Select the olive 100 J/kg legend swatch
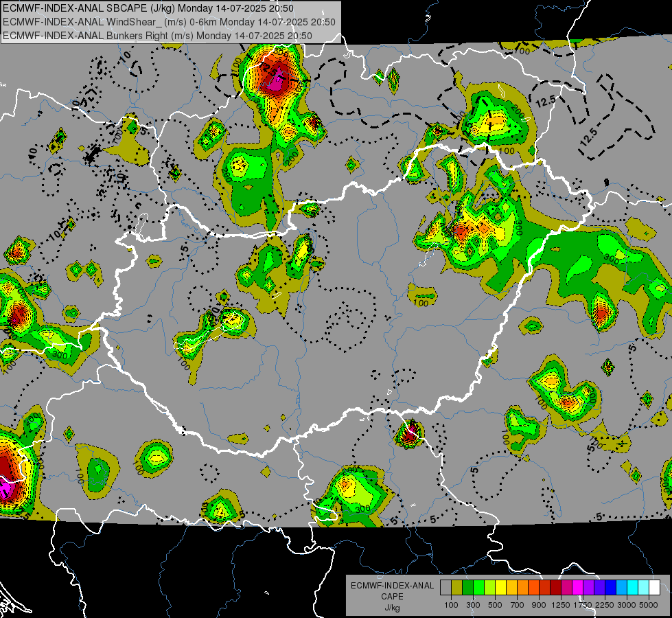 [x=457, y=587]
